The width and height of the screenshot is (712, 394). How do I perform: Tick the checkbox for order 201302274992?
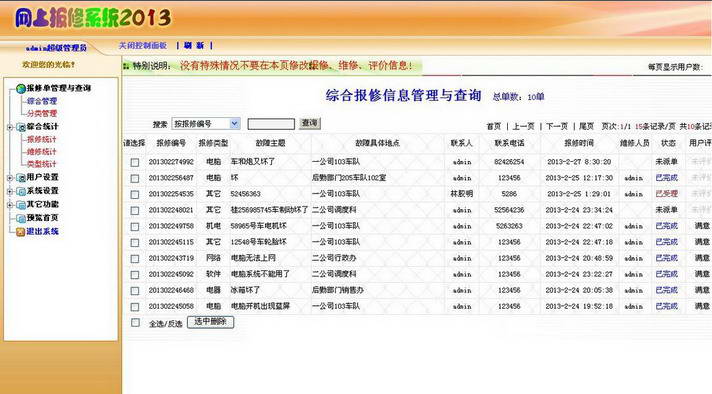pyautogui.click(x=135, y=162)
